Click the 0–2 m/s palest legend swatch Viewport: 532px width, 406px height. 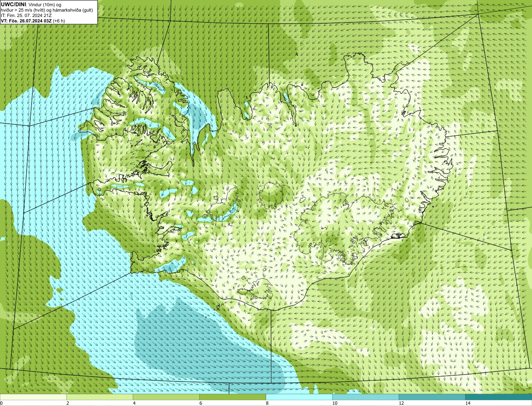(x=34, y=397)
